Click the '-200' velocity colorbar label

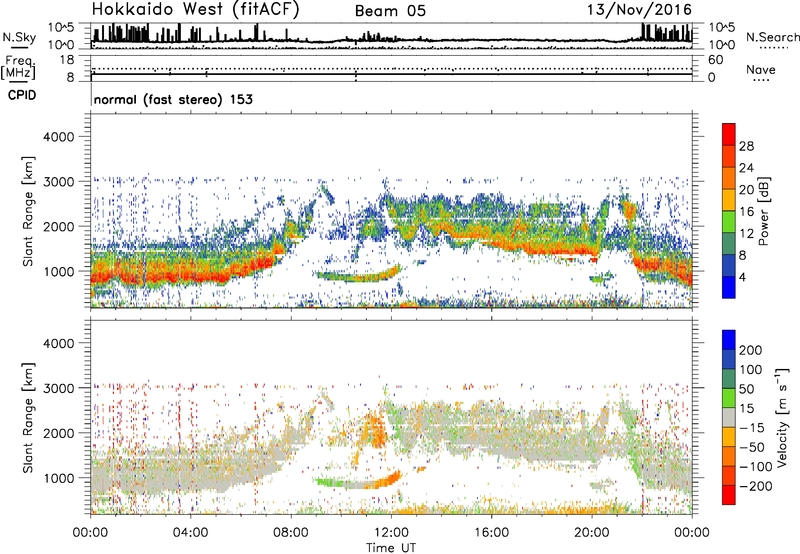(755, 486)
